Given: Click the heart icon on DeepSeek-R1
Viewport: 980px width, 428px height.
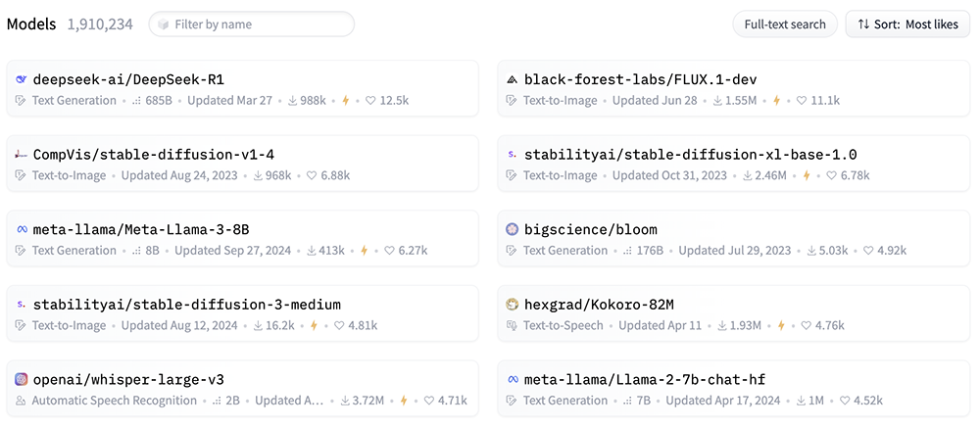Looking at the screenshot, I should coord(369,101).
